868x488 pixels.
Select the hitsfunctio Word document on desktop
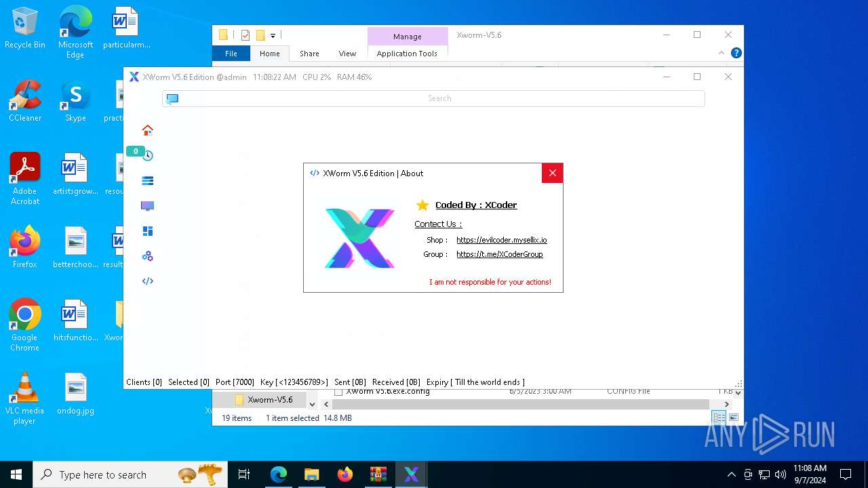[75, 321]
